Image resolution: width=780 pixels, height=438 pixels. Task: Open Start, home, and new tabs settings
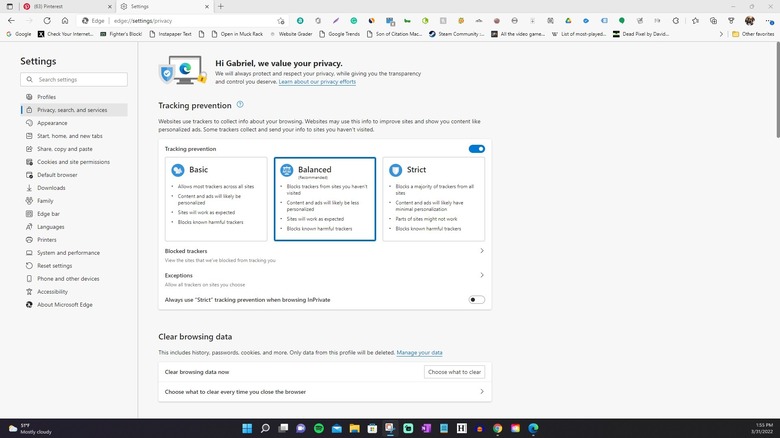70,136
